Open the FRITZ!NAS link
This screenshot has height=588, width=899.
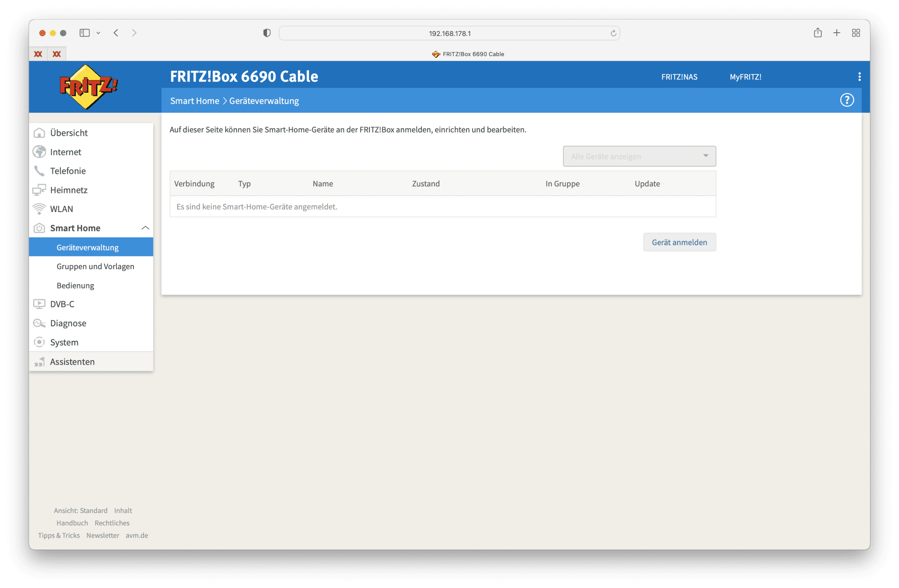point(679,77)
